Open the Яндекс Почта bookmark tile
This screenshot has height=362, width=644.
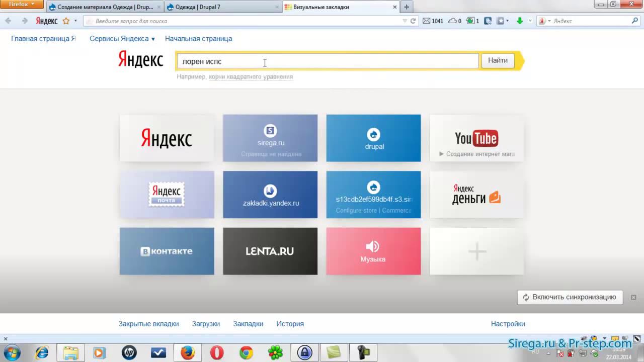click(x=167, y=195)
